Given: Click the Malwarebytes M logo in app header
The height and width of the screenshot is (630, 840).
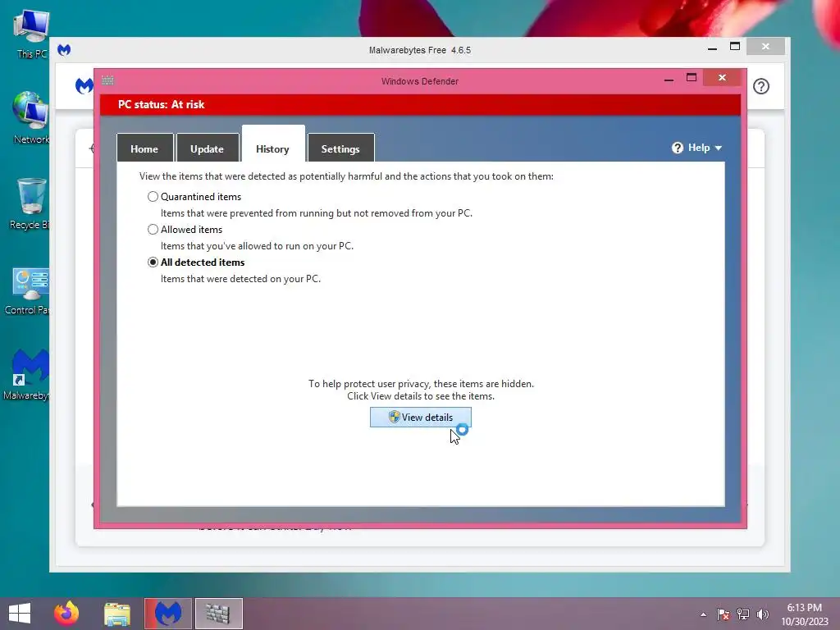Looking at the screenshot, I should 84,85.
